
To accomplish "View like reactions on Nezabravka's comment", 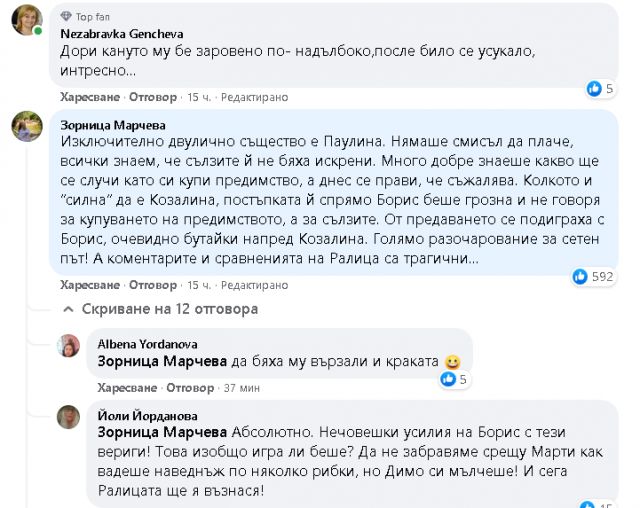I will (600, 88).
